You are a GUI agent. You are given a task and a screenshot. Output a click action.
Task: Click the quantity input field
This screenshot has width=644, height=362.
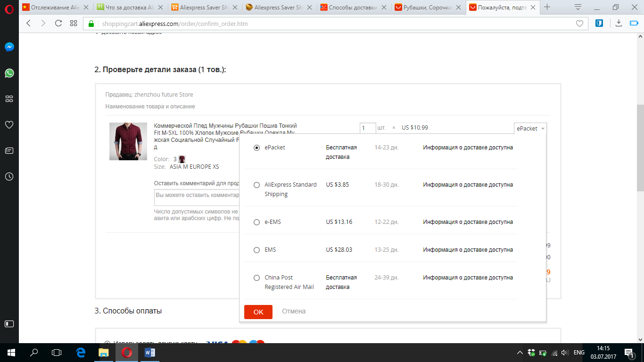[x=368, y=128]
